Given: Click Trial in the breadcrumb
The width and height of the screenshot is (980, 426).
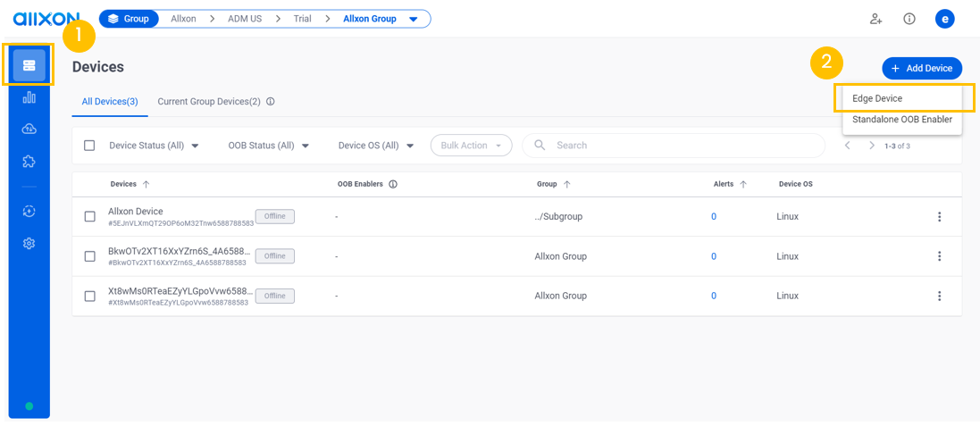Looking at the screenshot, I should click(303, 19).
